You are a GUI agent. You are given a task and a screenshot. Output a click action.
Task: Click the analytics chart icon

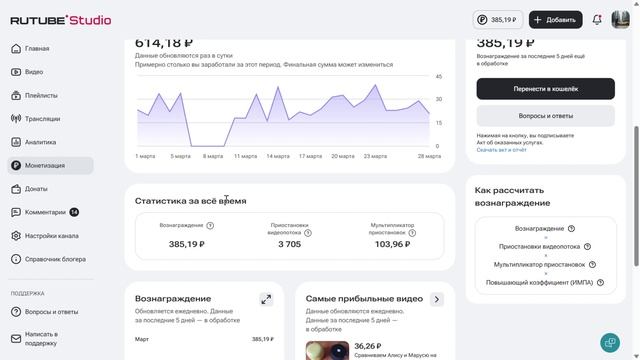pyautogui.click(x=16, y=142)
